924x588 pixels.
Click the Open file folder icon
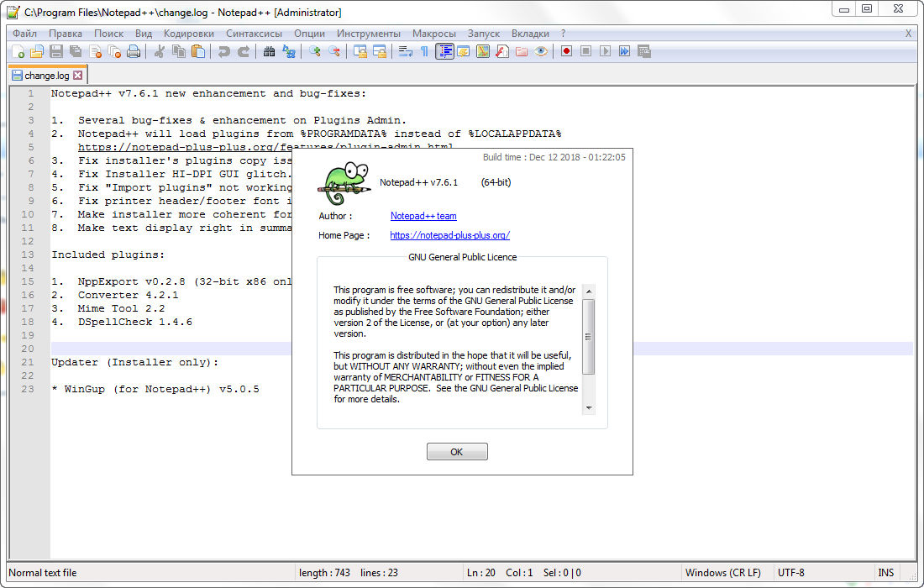[36, 51]
